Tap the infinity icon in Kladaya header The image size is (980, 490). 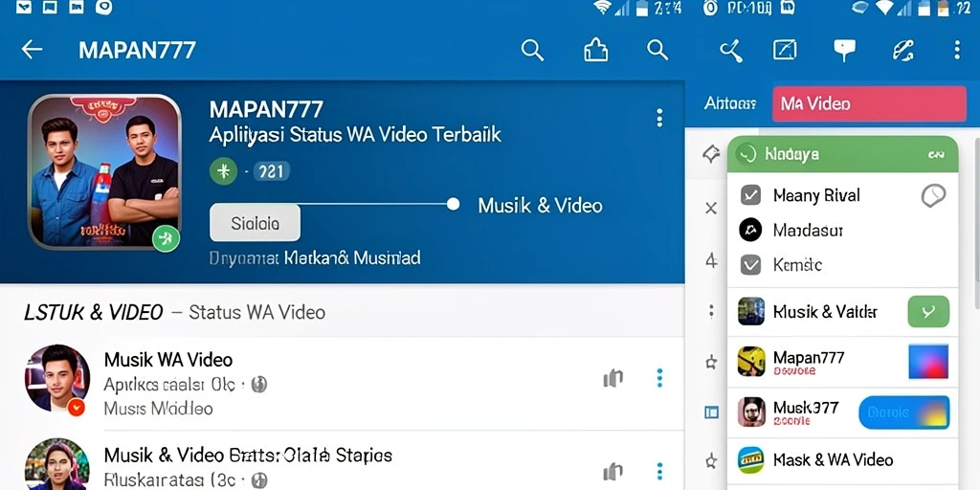(x=936, y=154)
